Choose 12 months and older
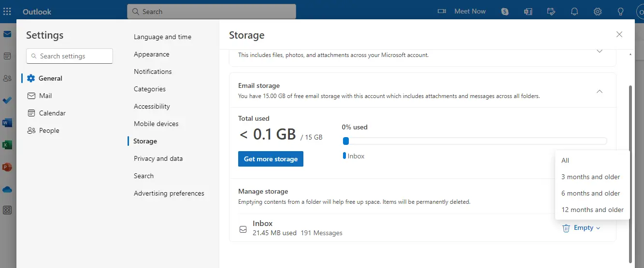Image resolution: width=644 pixels, height=268 pixels. (x=593, y=210)
